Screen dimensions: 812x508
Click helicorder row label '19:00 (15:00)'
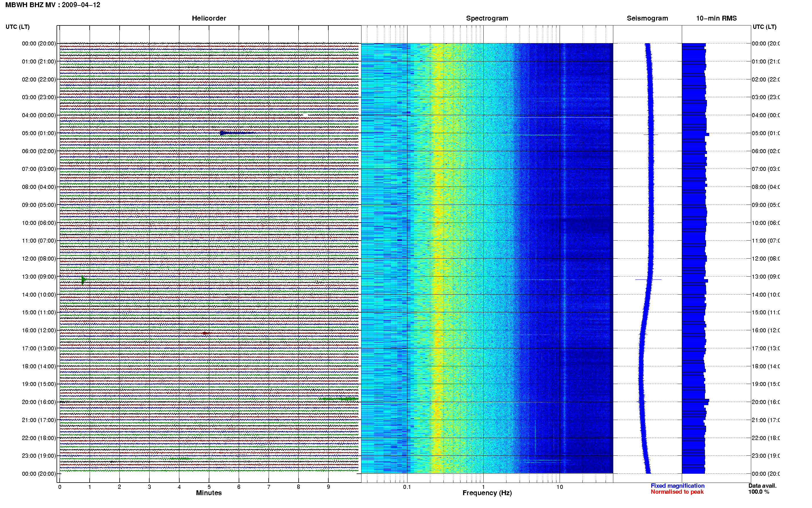39,384
